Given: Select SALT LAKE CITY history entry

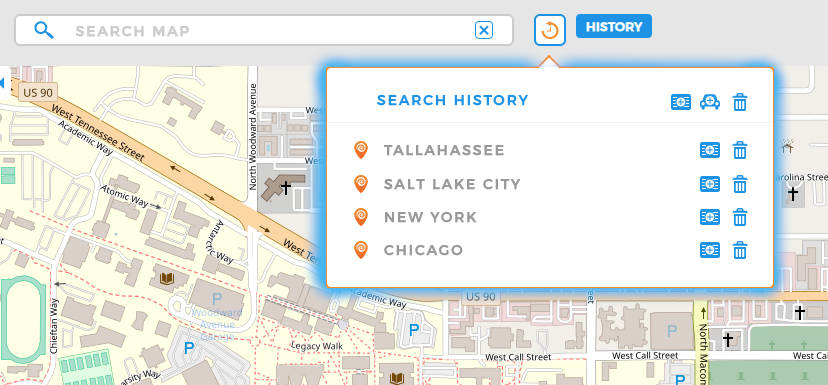Looking at the screenshot, I should pos(452,184).
